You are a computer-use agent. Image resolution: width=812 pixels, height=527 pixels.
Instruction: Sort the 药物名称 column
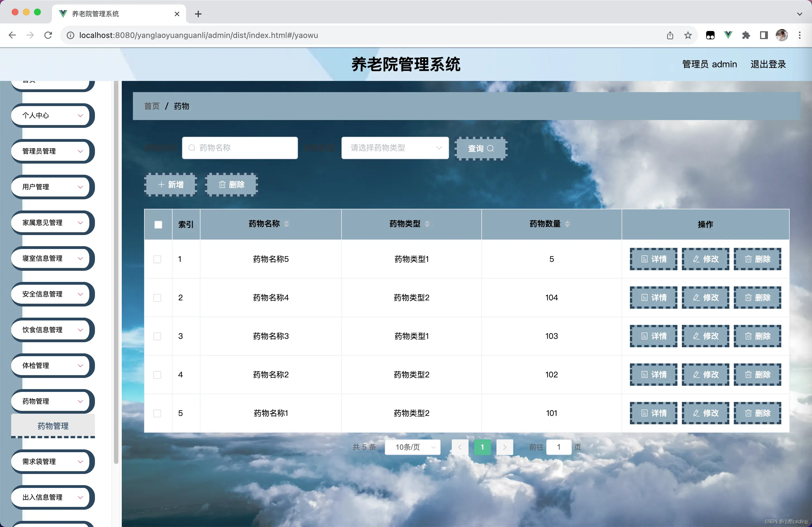[286, 224]
